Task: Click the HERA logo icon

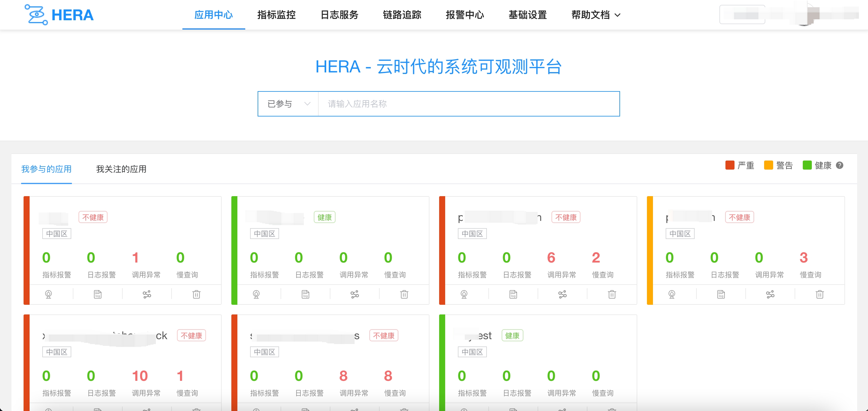Action: pyautogui.click(x=36, y=14)
